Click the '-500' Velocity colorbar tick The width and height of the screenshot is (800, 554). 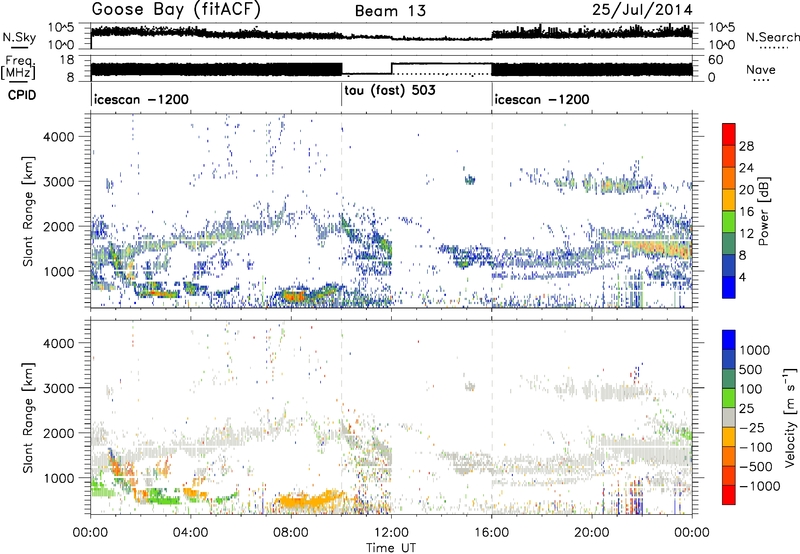pos(756,466)
